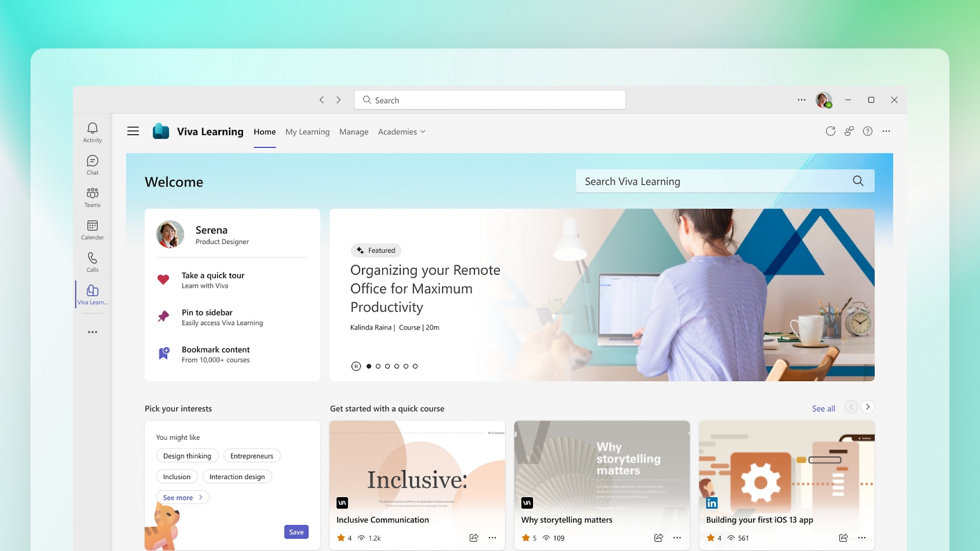Save the suggested interests selection
The width and height of the screenshot is (980, 551).
[x=296, y=531]
